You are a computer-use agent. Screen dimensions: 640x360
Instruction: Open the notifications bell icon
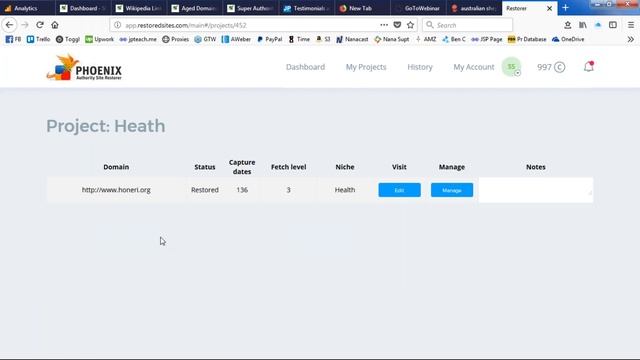[x=588, y=67]
